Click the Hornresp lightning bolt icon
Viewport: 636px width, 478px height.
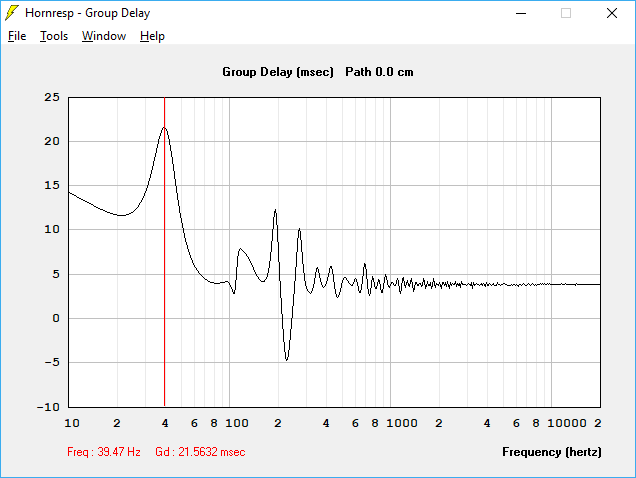click(x=12, y=13)
